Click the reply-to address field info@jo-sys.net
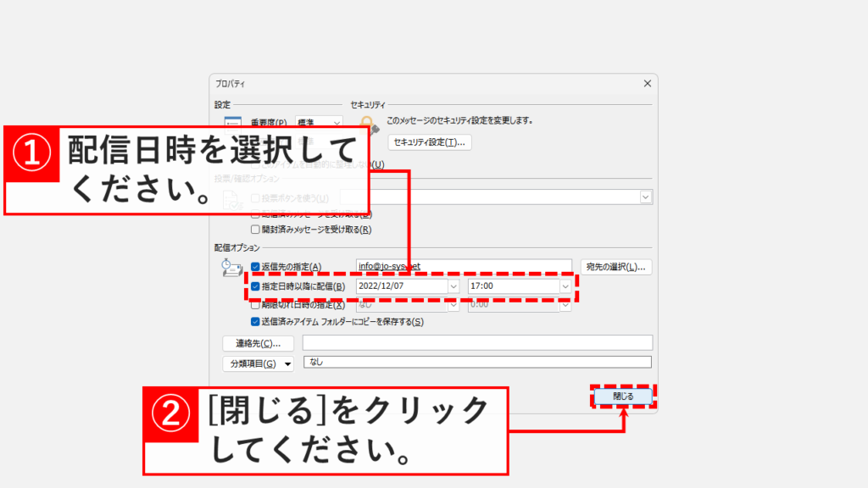The width and height of the screenshot is (868, 488). pos(464,267)
